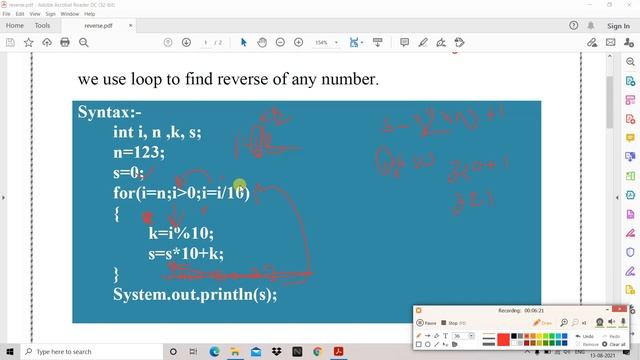Viewport: 640px width, 360px height.
Task: Select recorder arrow shape tool
Action: tap(427, 336)
